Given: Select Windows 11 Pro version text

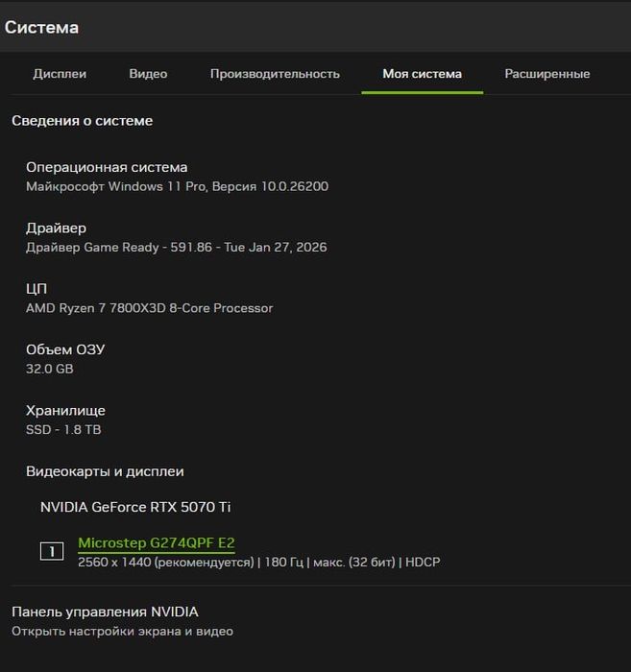Looking at the screenshot, I should tap(177, 186).
